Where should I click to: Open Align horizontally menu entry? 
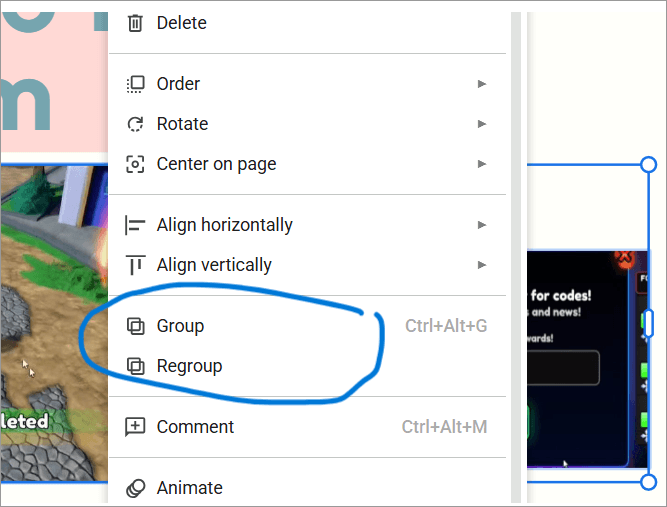coord(308,225)
